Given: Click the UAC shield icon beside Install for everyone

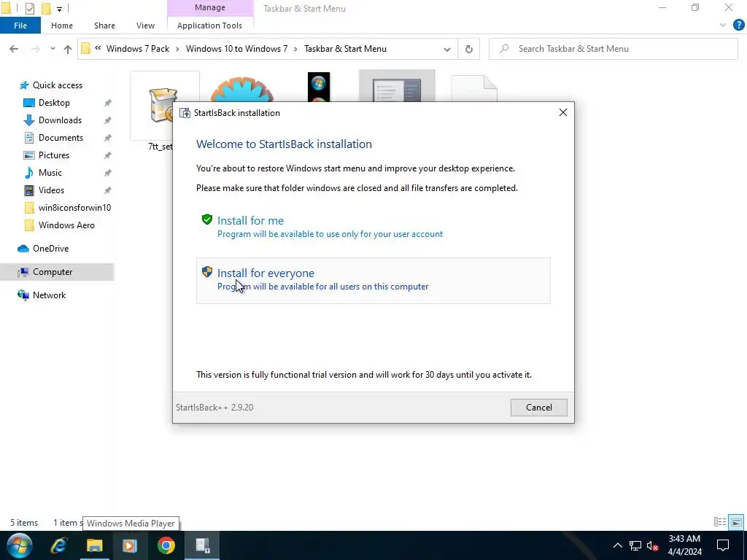Looking at the screenshot, I should coord(206,272).
